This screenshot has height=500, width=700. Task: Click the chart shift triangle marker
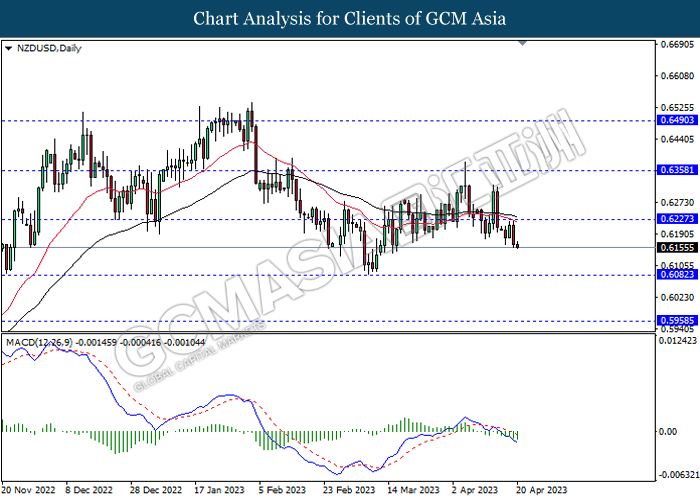coord(522,43)
